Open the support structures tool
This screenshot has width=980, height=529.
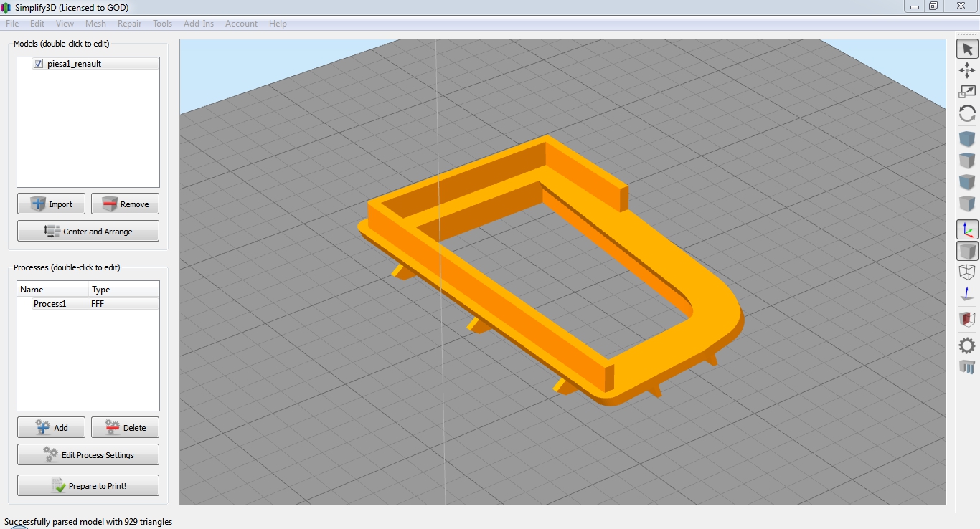coord(967,367)
